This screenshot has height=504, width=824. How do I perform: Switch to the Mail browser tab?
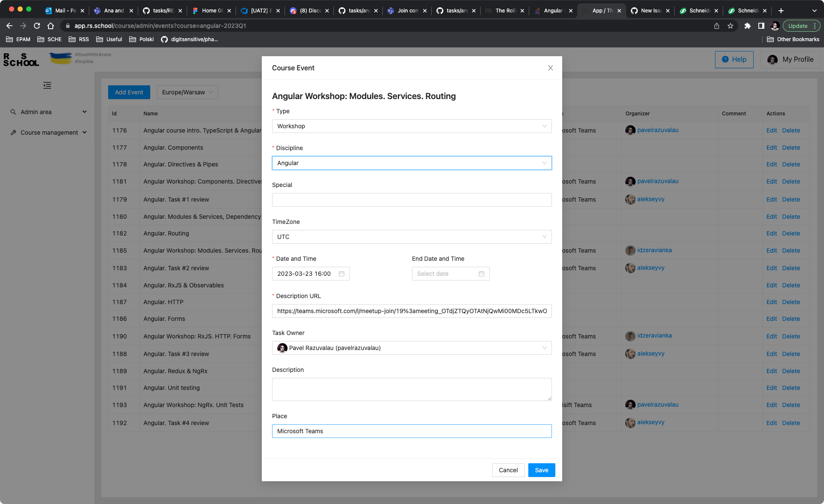(64, 10)
